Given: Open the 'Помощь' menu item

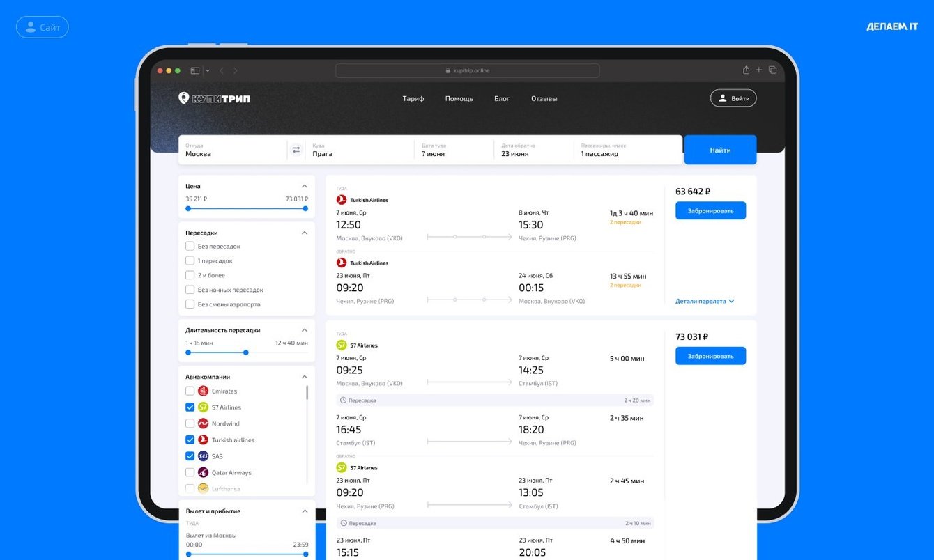Looking at the screenshot, I should coord(459,99).
